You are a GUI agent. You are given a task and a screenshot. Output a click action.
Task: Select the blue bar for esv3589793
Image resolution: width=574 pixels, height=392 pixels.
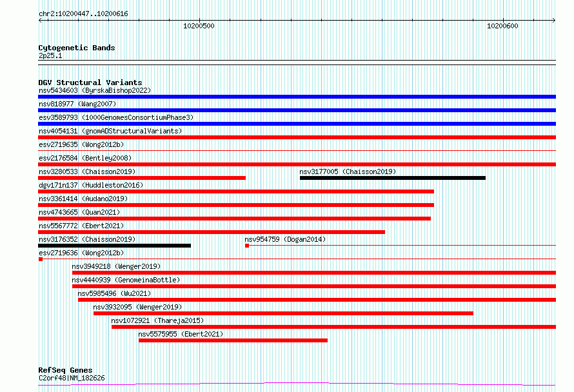pos(297,124)
